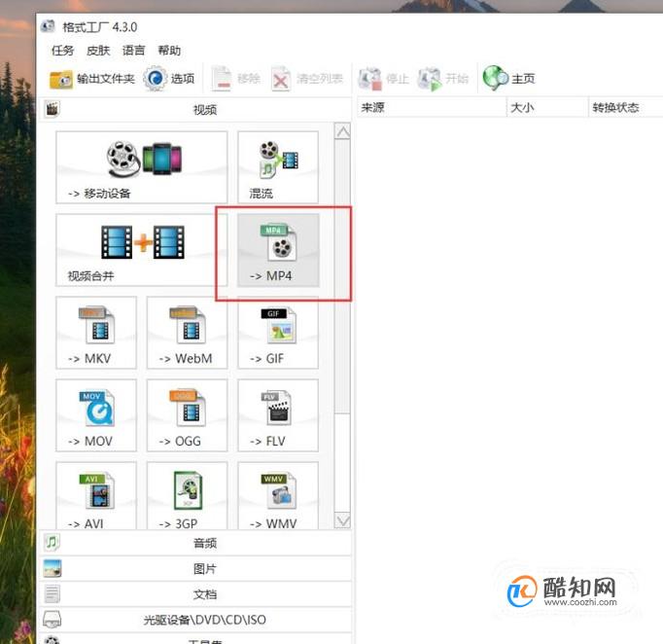Choose the AVI conversion tile
Viewport: 663px width, 644px height.
point(96,495)
